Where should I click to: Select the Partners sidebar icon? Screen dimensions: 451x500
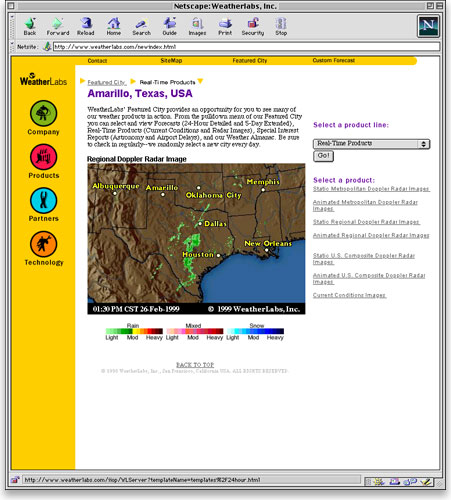coord(43,200)
